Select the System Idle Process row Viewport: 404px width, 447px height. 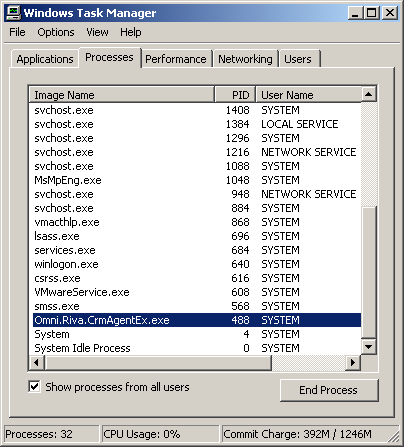click(x=197, y=348)
